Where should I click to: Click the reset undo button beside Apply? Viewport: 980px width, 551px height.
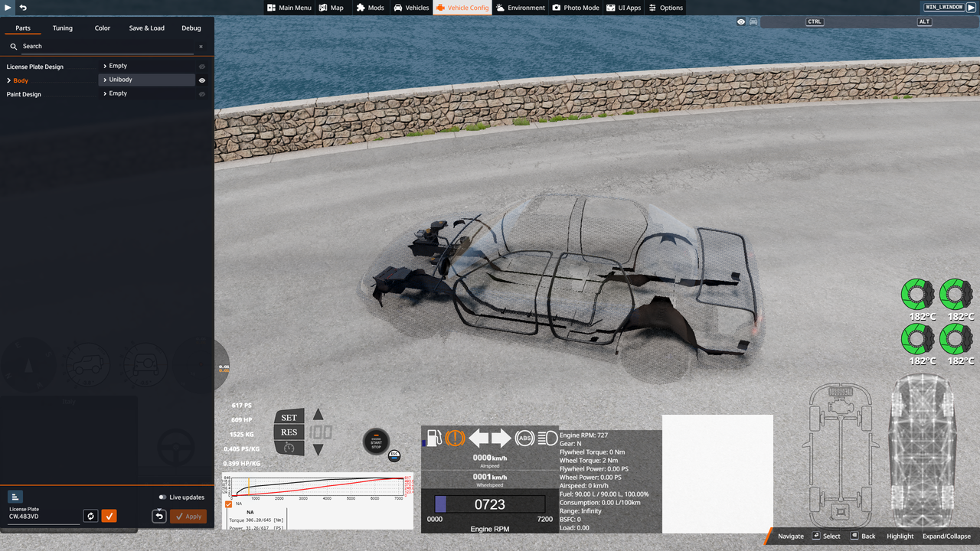(x=159, y=516)
